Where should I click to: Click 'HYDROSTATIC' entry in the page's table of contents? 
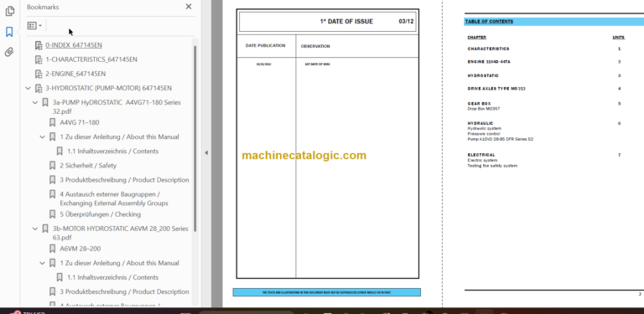pos(483,76)
